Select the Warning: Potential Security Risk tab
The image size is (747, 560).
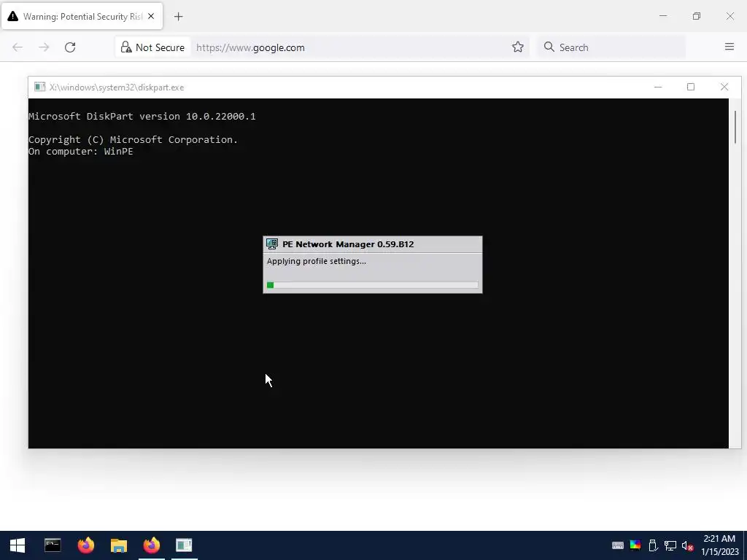[x=82, y=17]
